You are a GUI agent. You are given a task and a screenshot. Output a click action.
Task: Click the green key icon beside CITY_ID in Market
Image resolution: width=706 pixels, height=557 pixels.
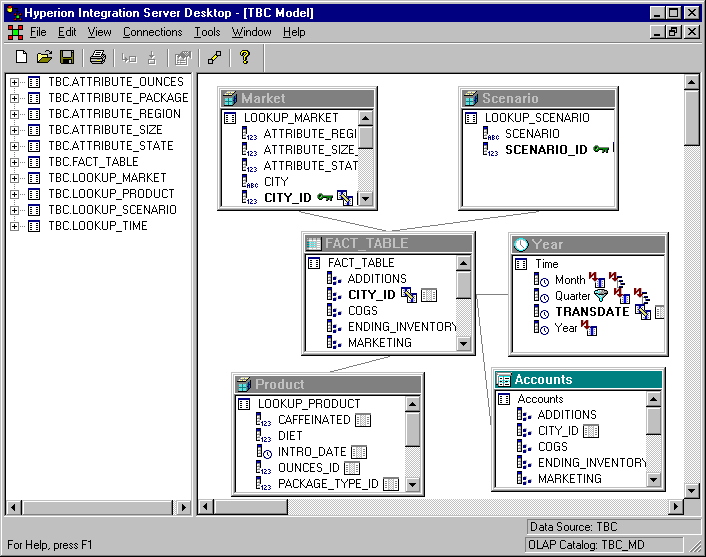tap(325, 197)
